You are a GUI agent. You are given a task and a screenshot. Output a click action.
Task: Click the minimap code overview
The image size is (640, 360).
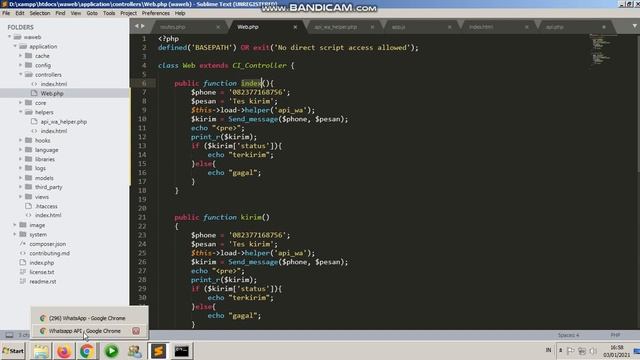pyautogui.click(x=602, y=51)
